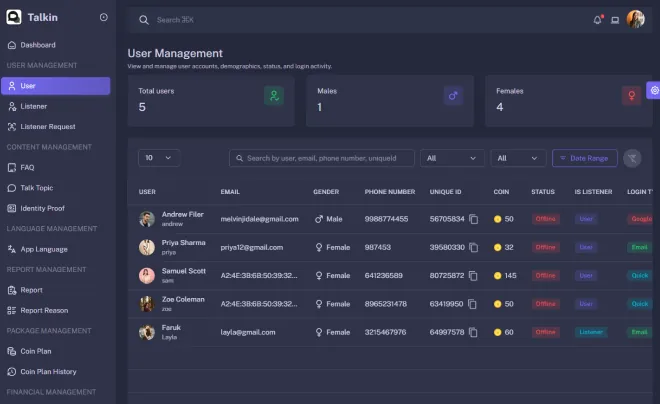Viewport: 660px width, 404px height.
Task: Click Faruk's avatar
Action: pyautogui.click(x=147, y=332)
